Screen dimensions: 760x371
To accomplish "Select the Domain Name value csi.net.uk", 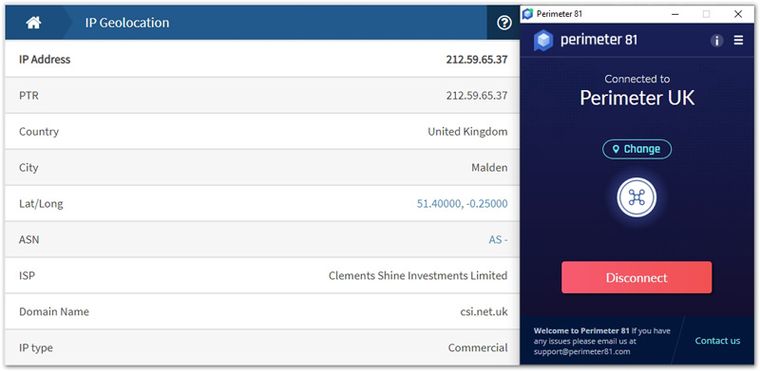I will click(484, 312).
